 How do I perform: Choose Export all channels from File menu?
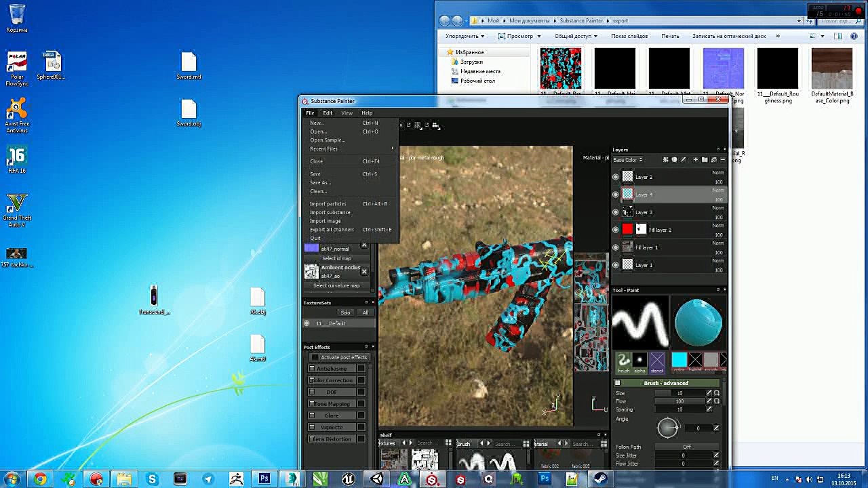click(350, 230)
